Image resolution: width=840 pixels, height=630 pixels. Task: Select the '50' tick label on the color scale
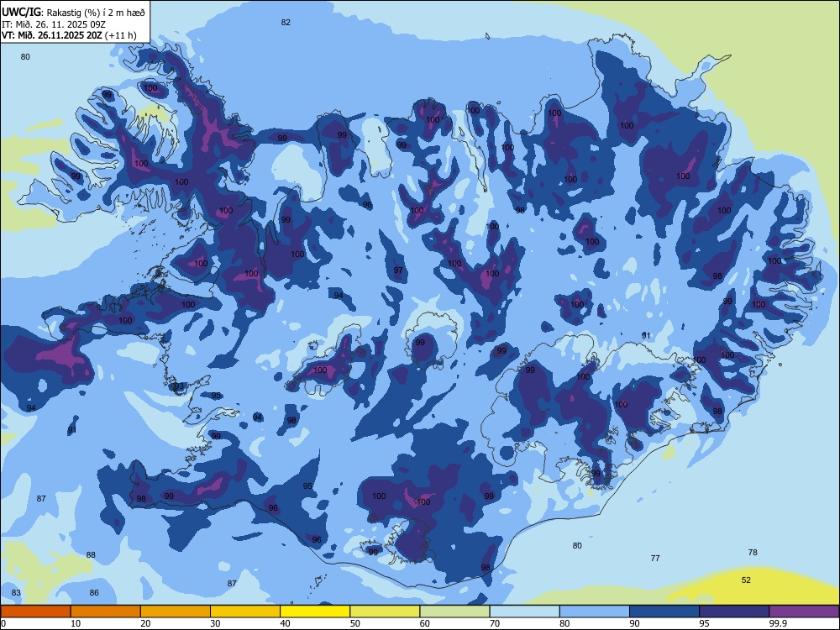point(355,623)
